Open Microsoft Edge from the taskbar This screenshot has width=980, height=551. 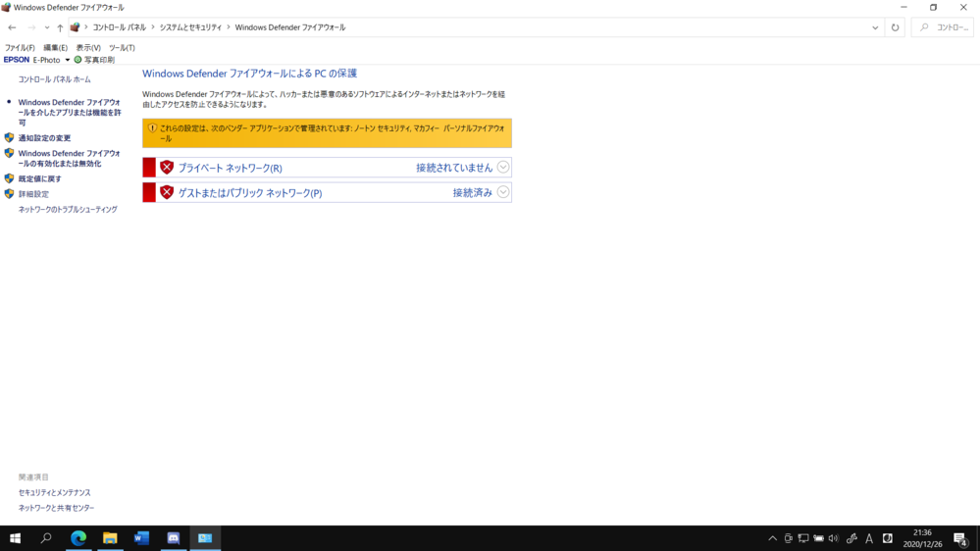tap(78, 538)
